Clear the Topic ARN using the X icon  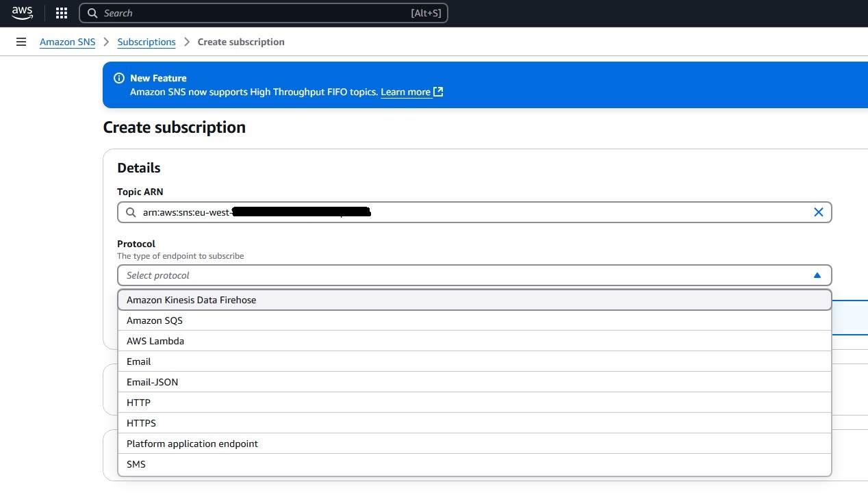pyautogui.click(x=819, y=212)
